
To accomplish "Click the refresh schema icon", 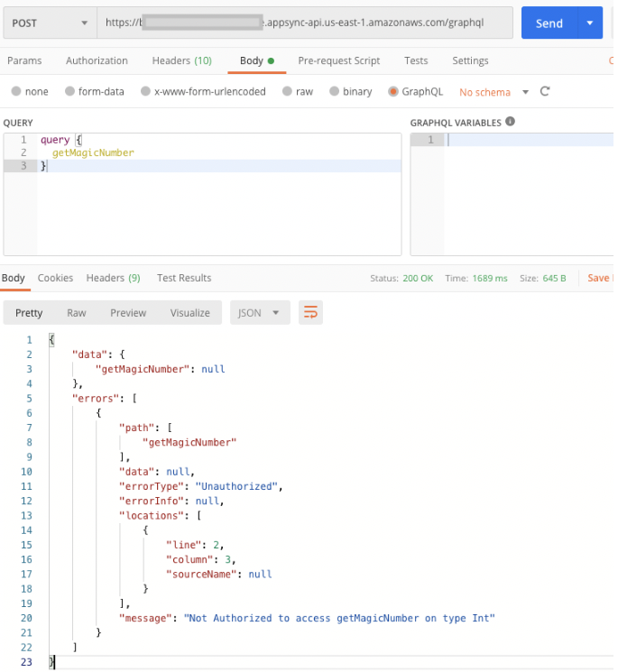I will [x=545, y=91].
